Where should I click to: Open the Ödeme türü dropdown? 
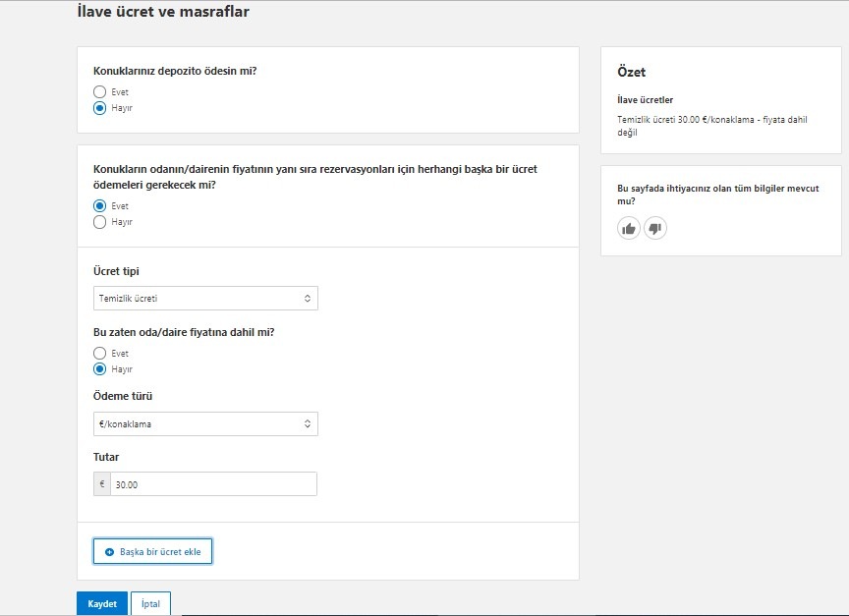[x=205, y=423]
